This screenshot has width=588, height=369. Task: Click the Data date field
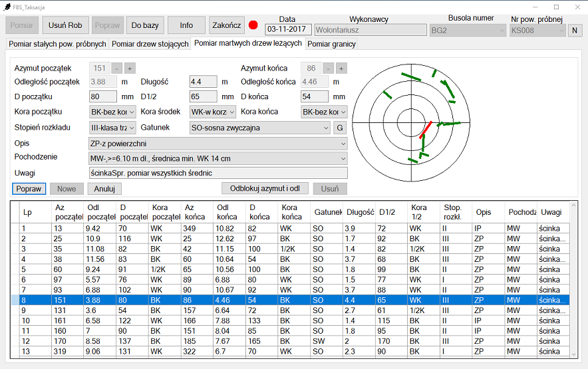click(x=287, y=30)
